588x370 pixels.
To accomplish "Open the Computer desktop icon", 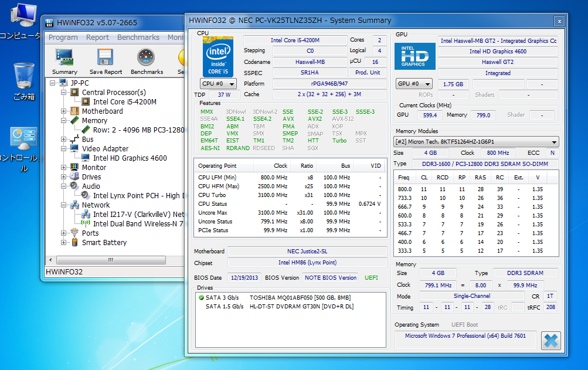I will tap(24, 15).
